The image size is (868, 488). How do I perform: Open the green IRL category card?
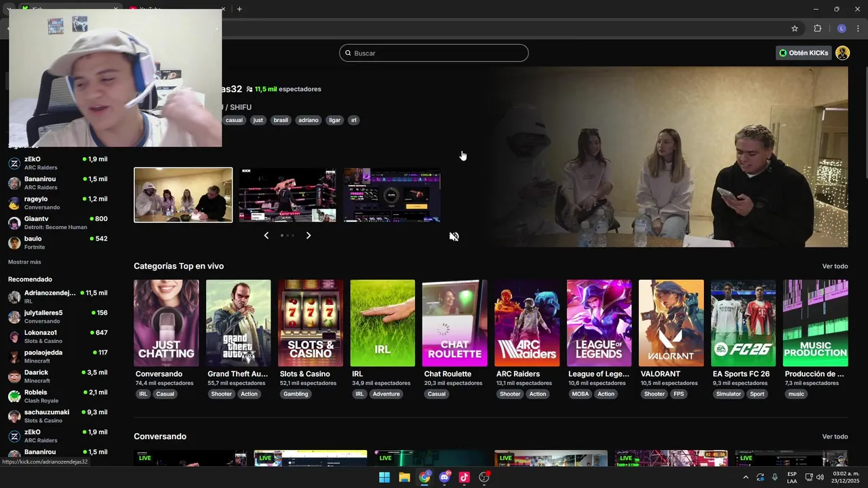[x=382, y=323]
